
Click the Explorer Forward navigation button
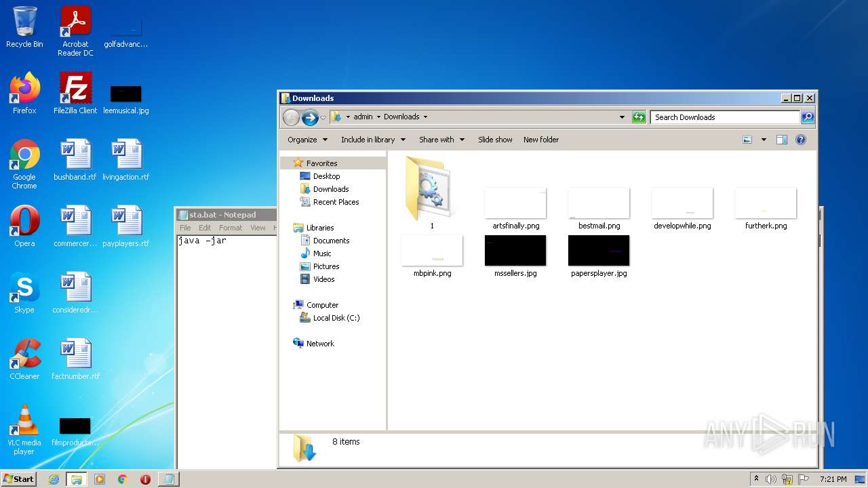310,117
